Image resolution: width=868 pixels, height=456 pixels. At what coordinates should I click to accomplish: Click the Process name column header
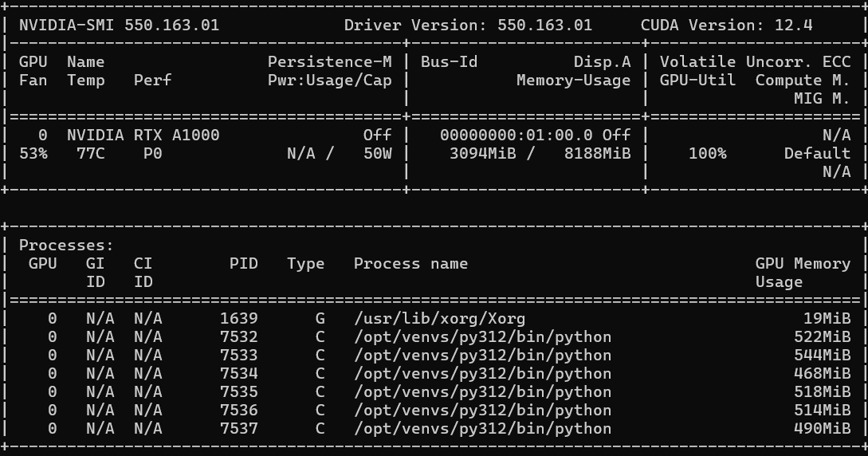click(x=410, y=263)
